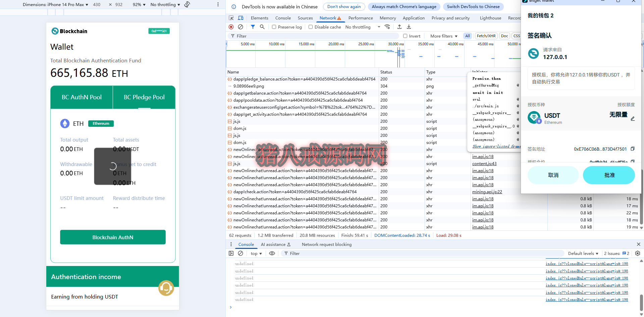Screen dimensions: 644x317
Task: Click the wallet address badge 0xE****501
Action: [159, 31]
